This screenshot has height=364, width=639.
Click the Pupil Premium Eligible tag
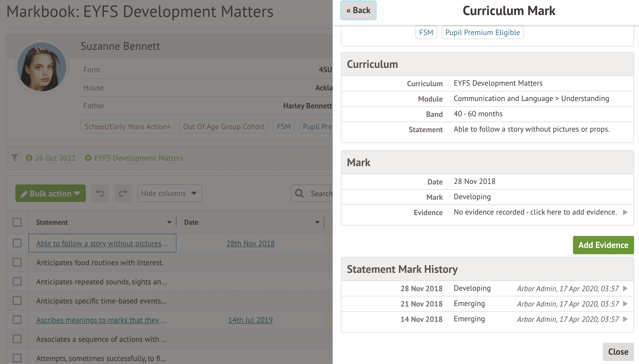coord(483,33)
